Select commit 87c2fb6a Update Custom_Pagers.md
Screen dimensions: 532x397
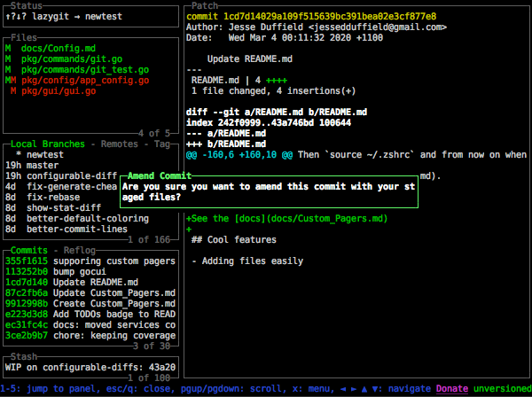click(x=90, y=293)
